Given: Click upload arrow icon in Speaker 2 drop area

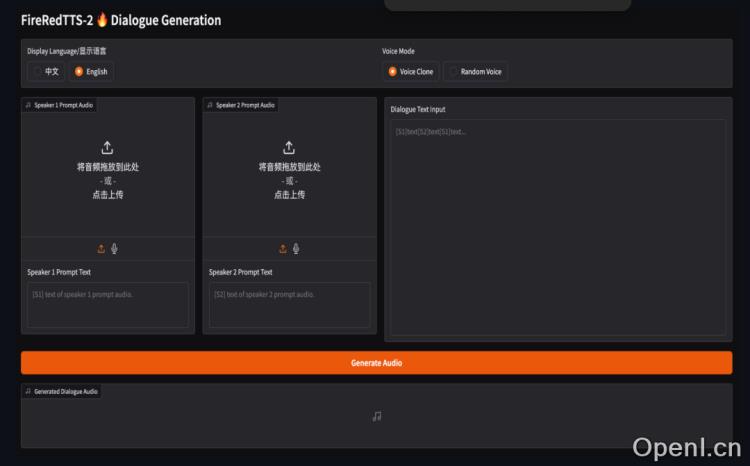Looking at the screenshot, I should pyautogui.click(x=289, y=148).
